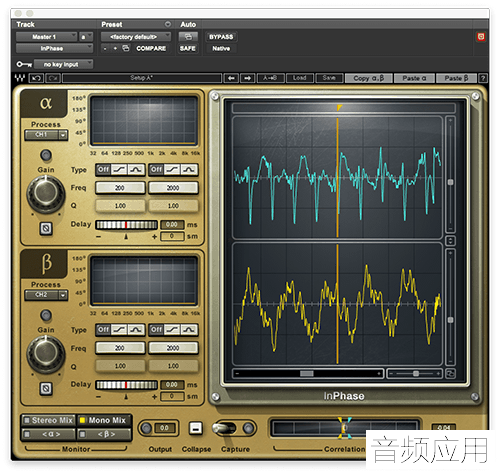Click the Load button

(x=299, y=78)
